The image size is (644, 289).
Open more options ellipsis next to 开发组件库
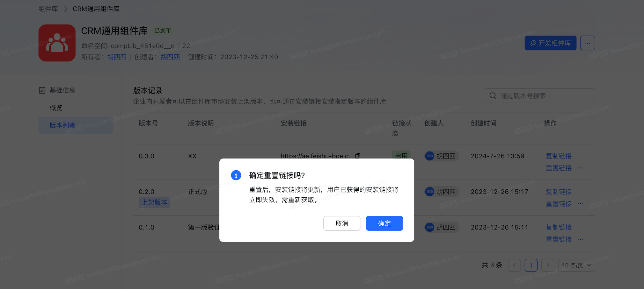click(x=588, y=43)
